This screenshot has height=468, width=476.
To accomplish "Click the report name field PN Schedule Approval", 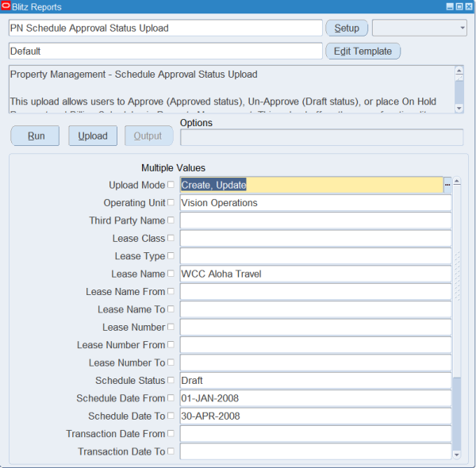I will pos(166,28).
